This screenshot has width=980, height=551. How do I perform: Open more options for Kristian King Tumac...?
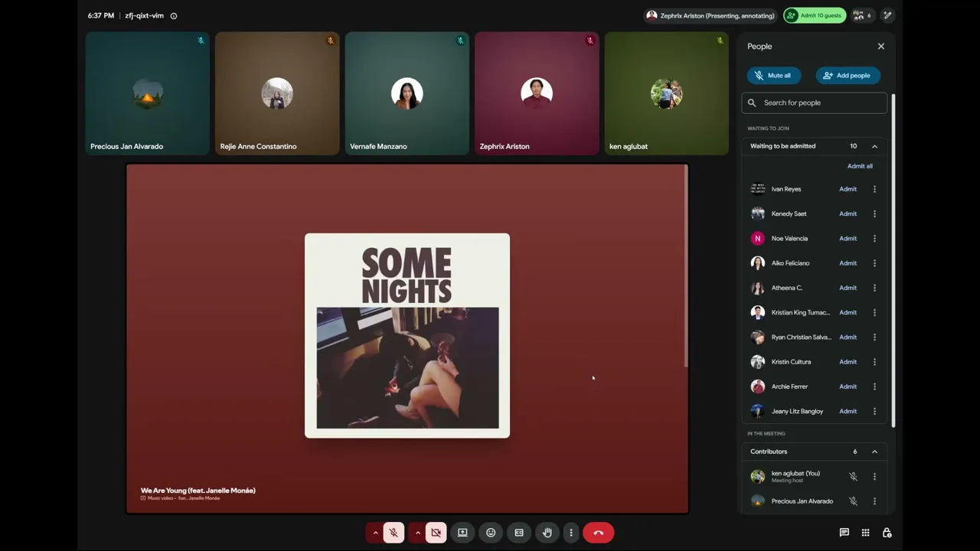[874, 312]
